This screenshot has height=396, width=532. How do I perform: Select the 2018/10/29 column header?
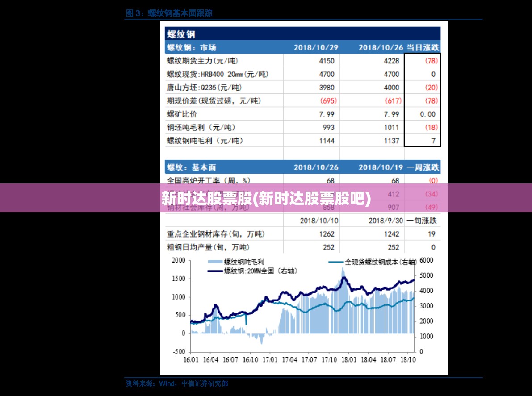[316, 47]
